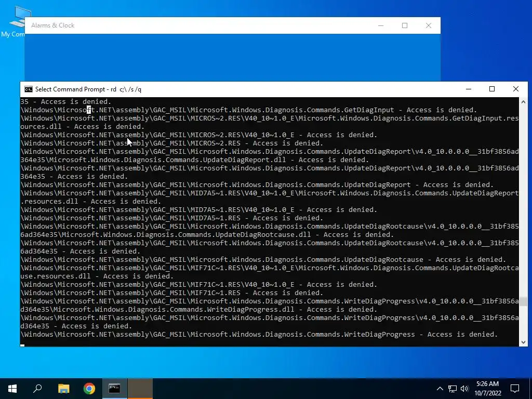Click last line 'WriteDiagProgress - Access is denied.'

[x=259, y=335]
